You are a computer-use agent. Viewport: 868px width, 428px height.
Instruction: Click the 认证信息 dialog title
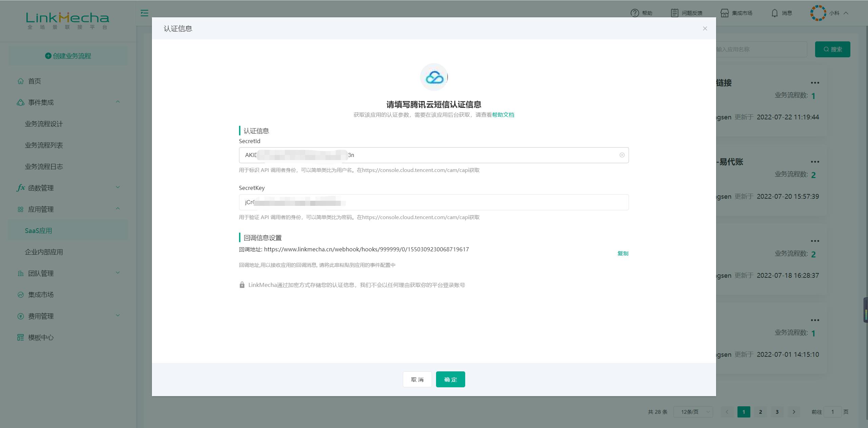[x=178, y=28]
